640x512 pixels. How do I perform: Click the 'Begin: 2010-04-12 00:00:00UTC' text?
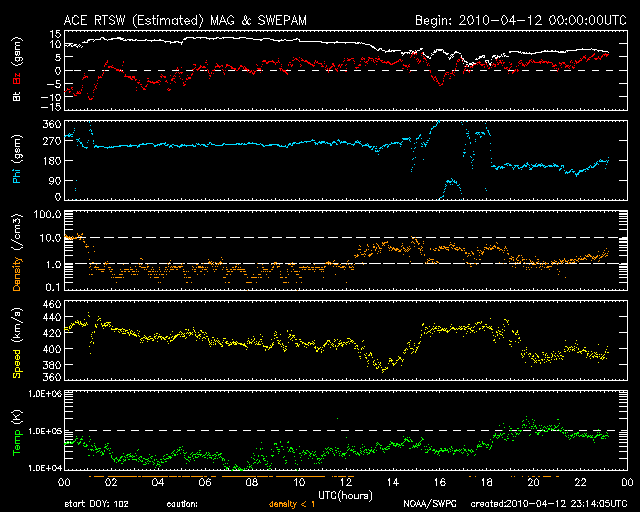(x=521, y=20)
